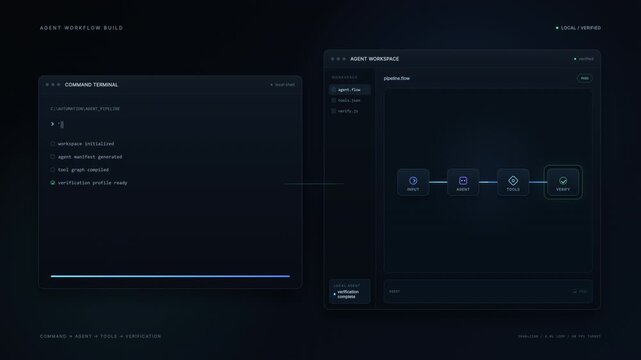Viewport: 641px width, 360px height.
Task: Click the pass badge beside pipeline.flow
Action: pyautogui.click(x=585, y=78)
